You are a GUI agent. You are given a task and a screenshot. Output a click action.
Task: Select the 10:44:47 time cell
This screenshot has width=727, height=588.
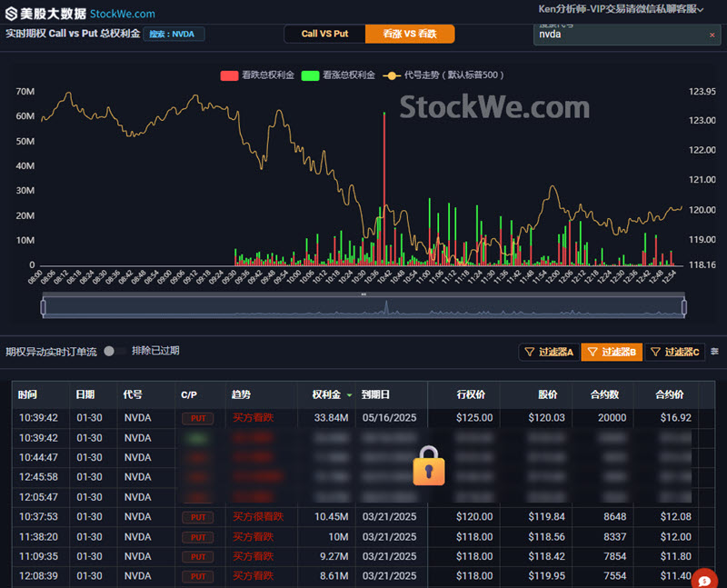(38, 458)
